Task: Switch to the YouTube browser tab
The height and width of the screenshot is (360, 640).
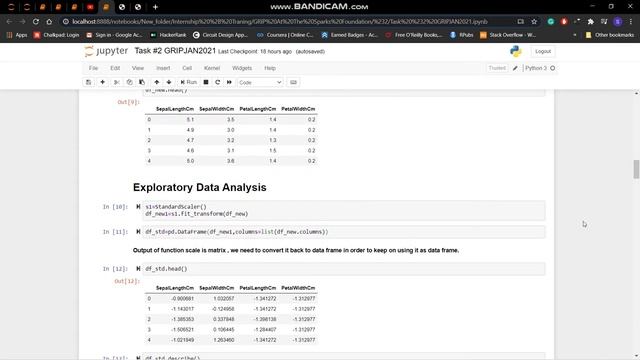Action: [x=90, y=7]
